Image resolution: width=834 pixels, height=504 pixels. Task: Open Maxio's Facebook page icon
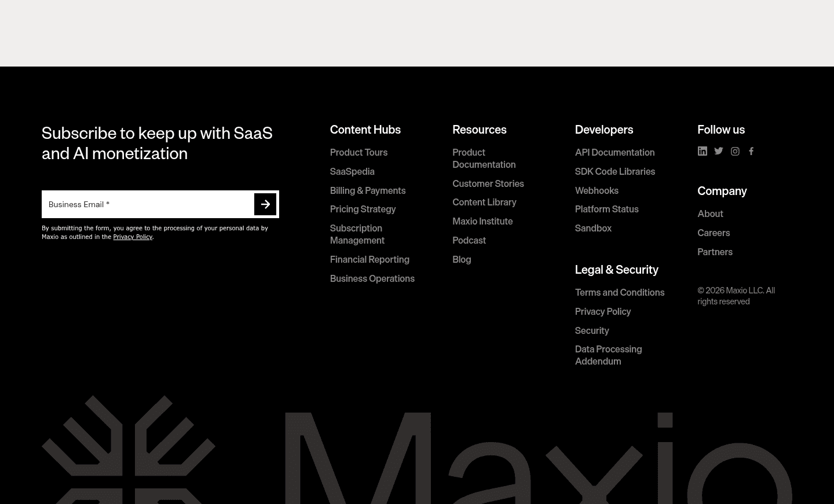(751, 151)
